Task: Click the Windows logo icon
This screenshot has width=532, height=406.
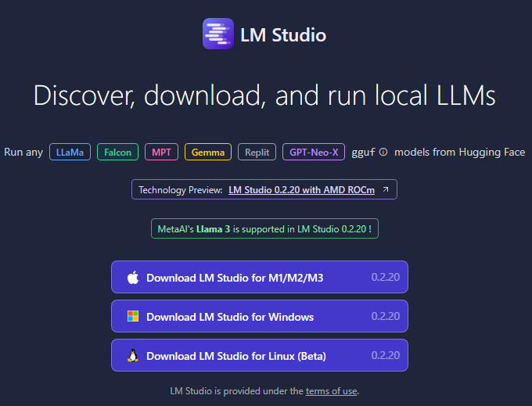Action: [133, 316]
